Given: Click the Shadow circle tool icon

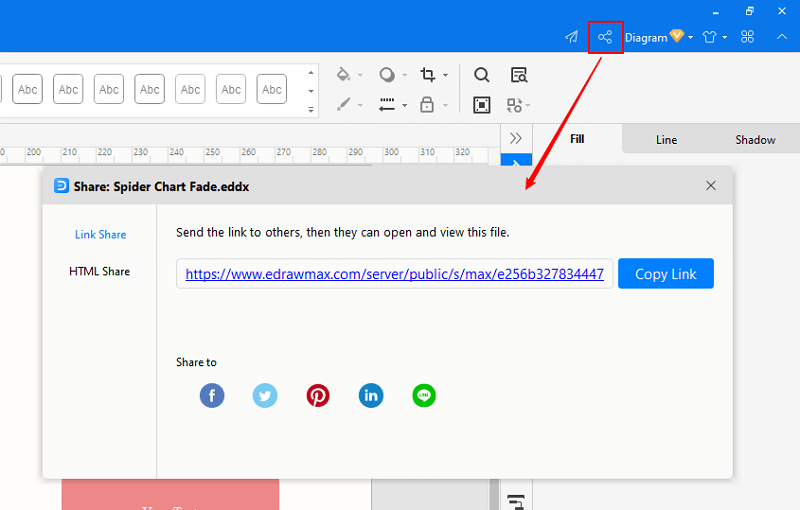Looking at the screenshot, I should click(387, 74).
